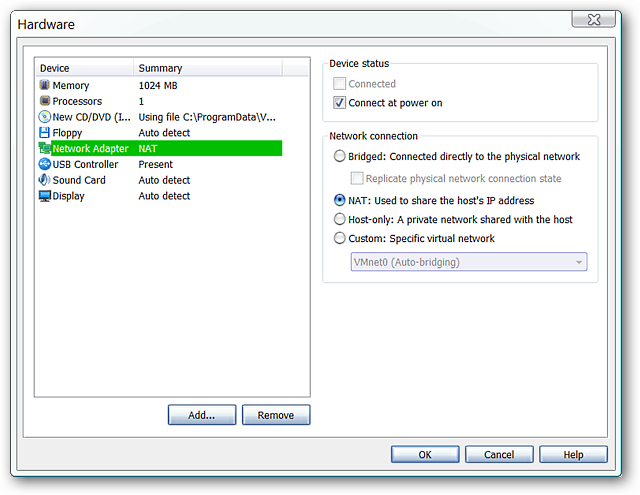Screen dimensions: 640x495
Task: Open Help for hardware settings
Action: pos(573,455)
